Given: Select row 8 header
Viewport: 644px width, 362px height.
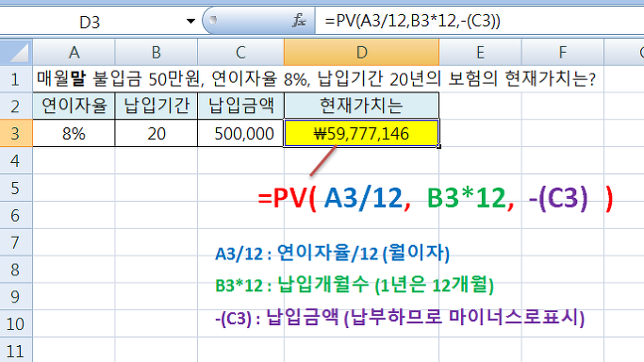Looking at the screenshot, I should [16, 270].
